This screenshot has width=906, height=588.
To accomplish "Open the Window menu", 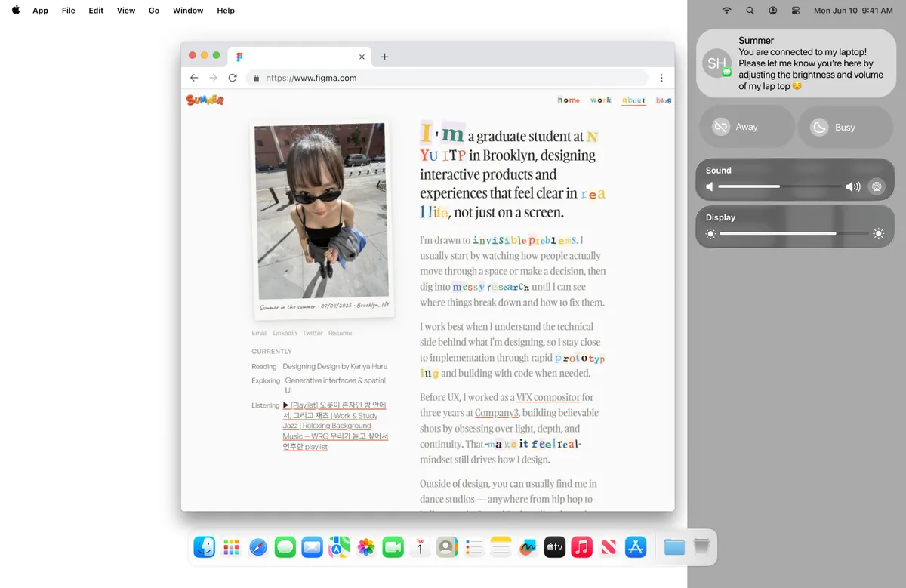I will tap(188, 11).
